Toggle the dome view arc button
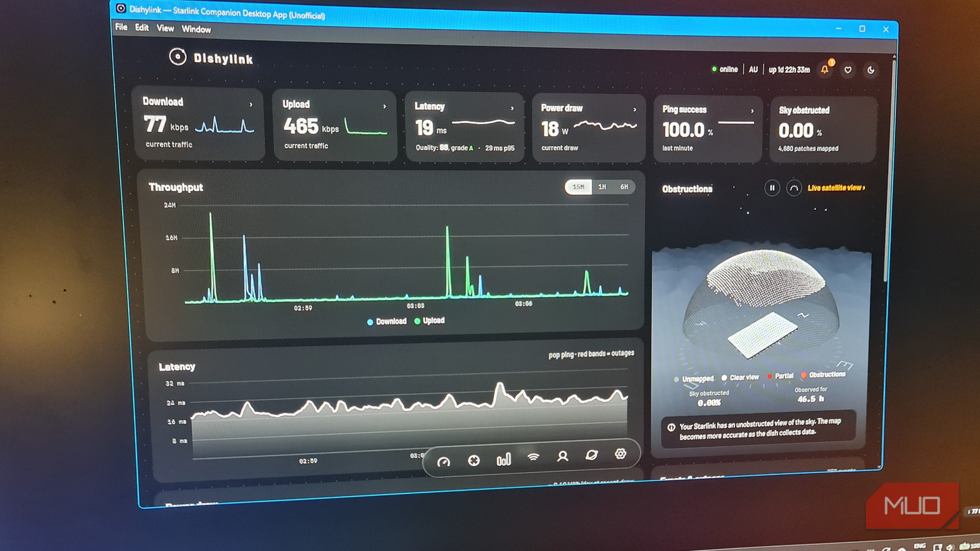 794,188
